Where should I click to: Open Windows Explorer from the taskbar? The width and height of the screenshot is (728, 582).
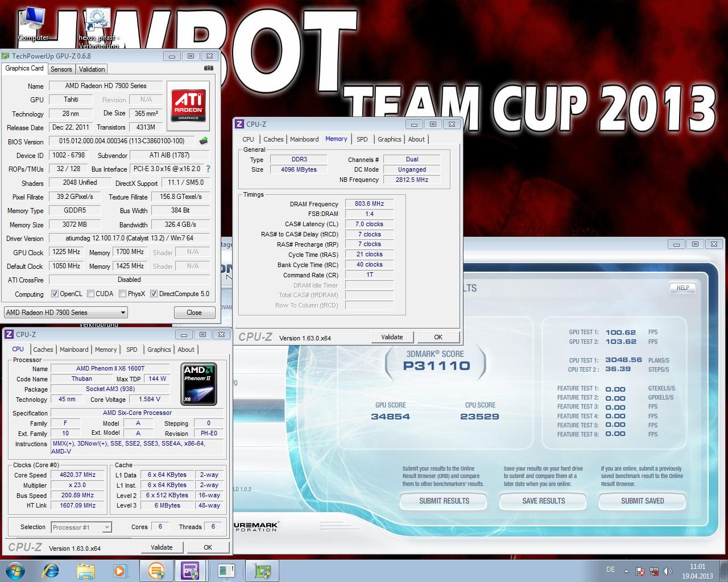[86, 570]
